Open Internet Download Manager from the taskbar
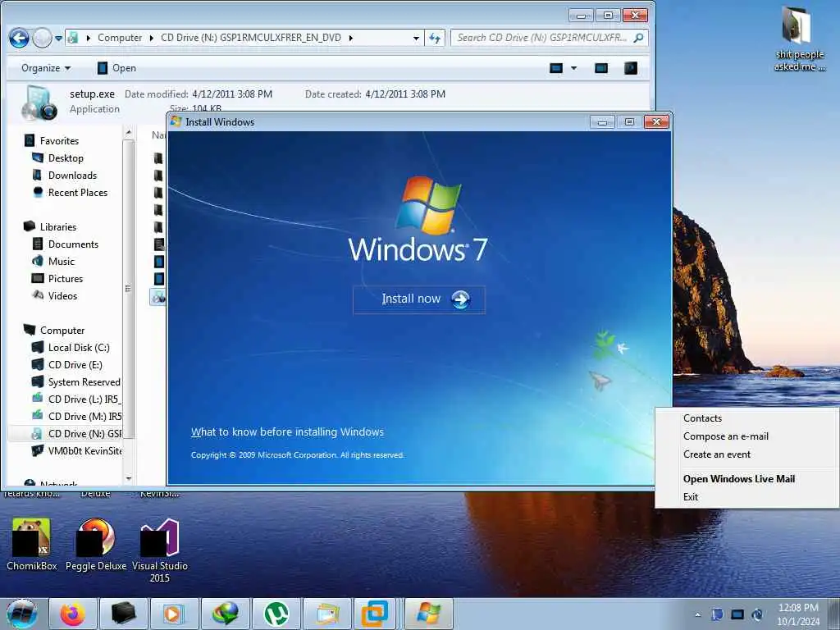The height and width of the screenshot is (630, 840). tap(225, 614)
